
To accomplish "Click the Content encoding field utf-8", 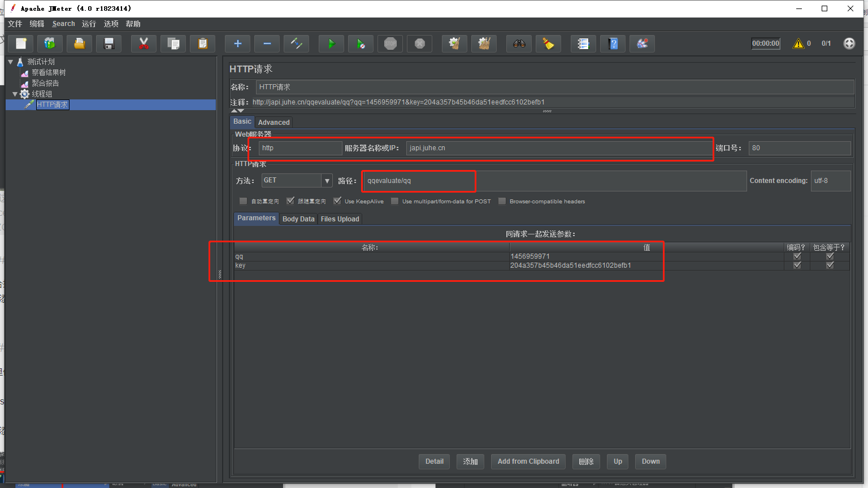I will point(831,181).
